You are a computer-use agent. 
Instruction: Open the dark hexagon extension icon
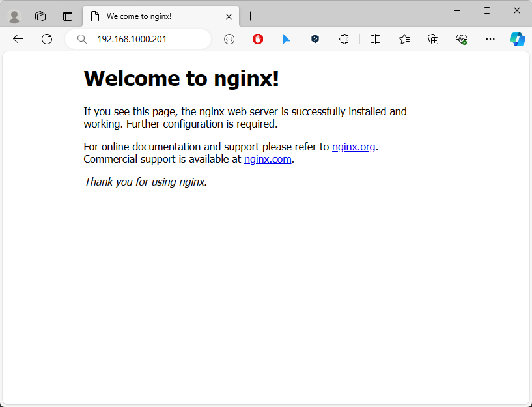click(x=315, y=39)
